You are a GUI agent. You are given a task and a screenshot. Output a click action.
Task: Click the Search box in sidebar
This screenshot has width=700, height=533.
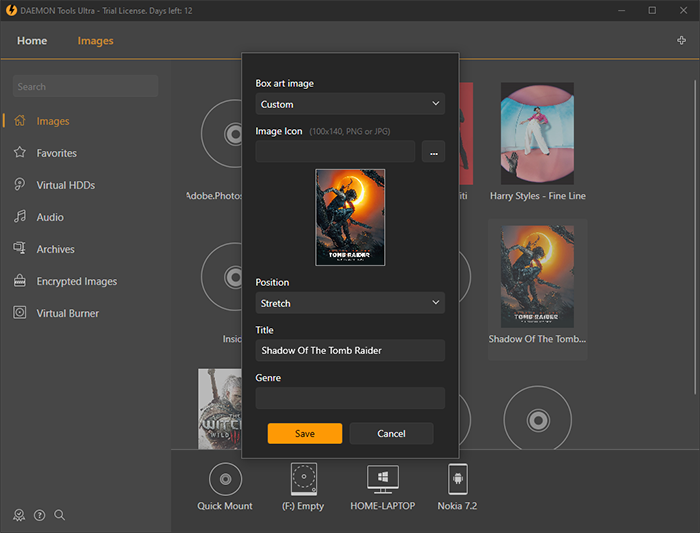85,86
